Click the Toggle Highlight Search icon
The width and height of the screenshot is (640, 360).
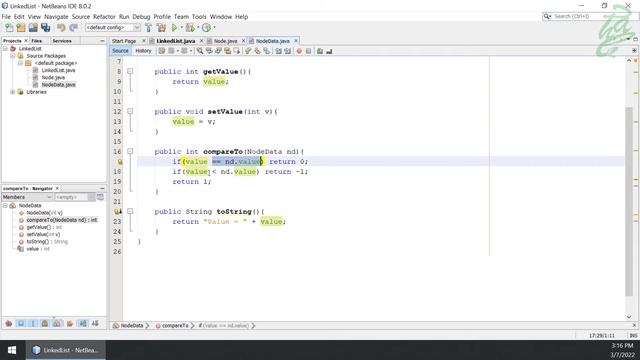tap(227, 51)
